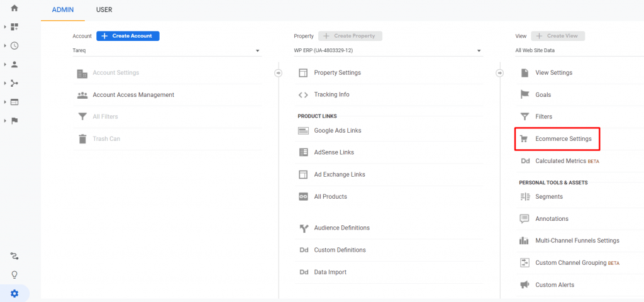Screen dimensions: 644x302
Task: Select the ADMIN tab
Action: click(63, 10)
